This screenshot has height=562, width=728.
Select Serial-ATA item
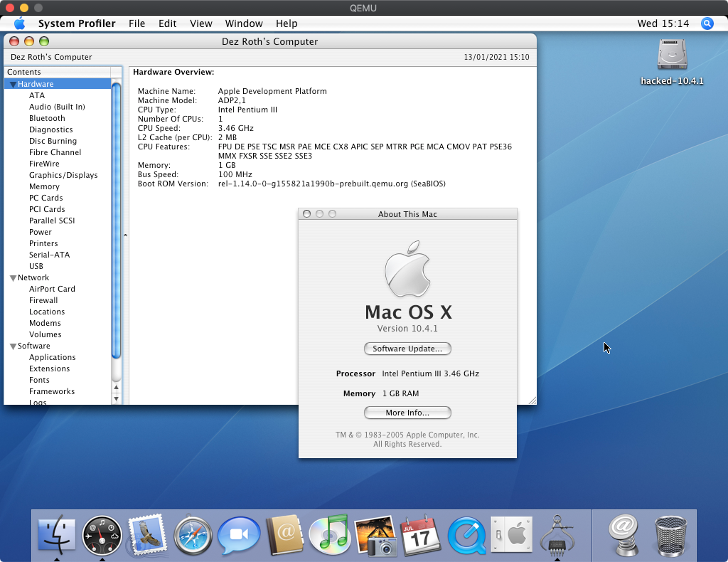49,255
